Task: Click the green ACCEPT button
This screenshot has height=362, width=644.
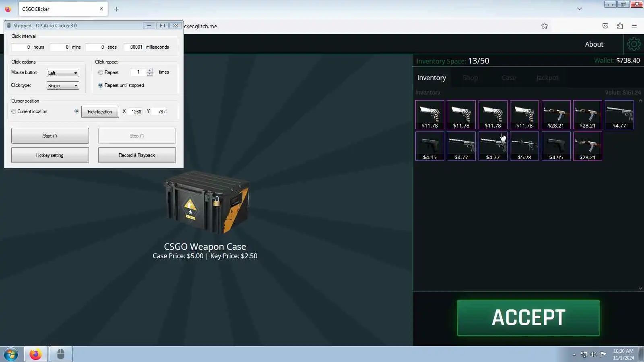Action: tap(528, 318)
